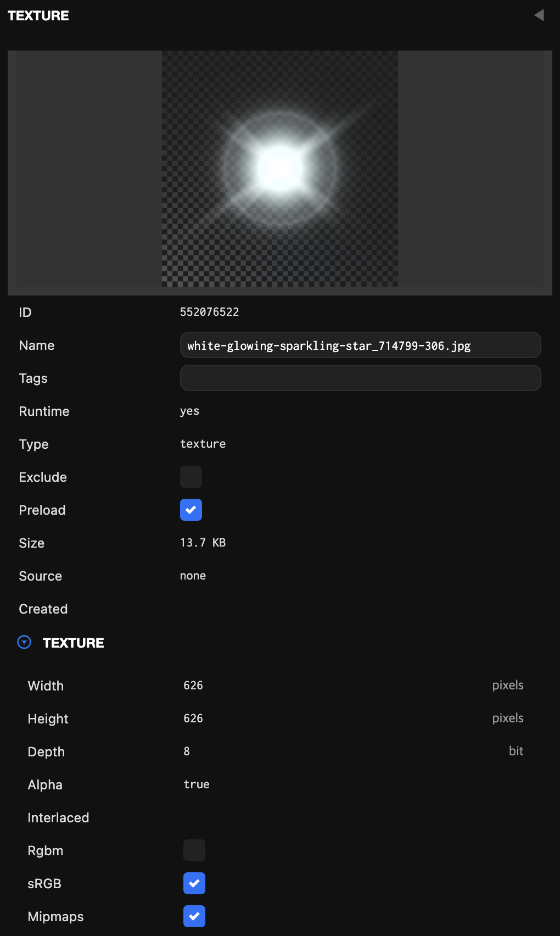The image size is (560, 936).
Task: Click the Runtime value yes
Action: tap(189, 411)
